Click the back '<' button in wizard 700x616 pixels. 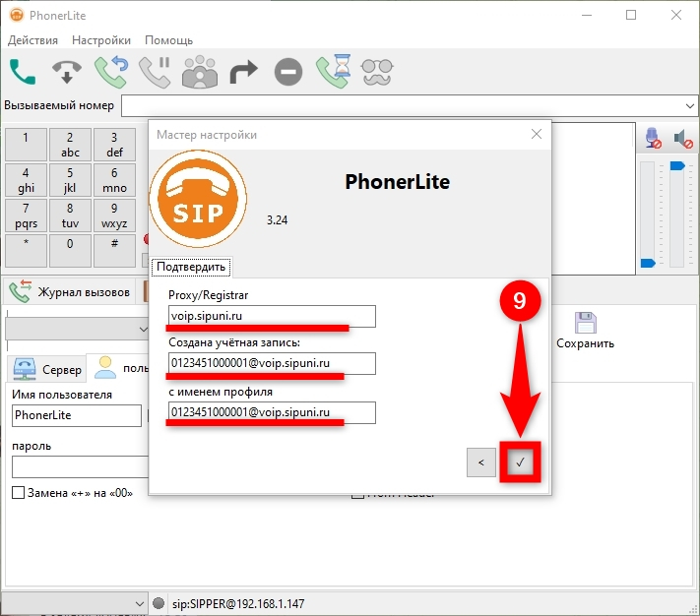pyautogui.click(x=481, y=462)
